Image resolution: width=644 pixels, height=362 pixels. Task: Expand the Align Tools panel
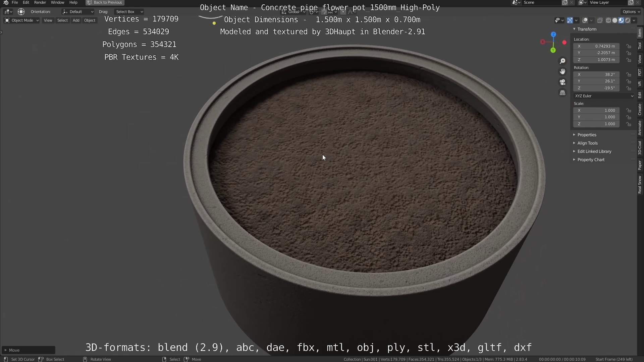(x=587, y=143)
